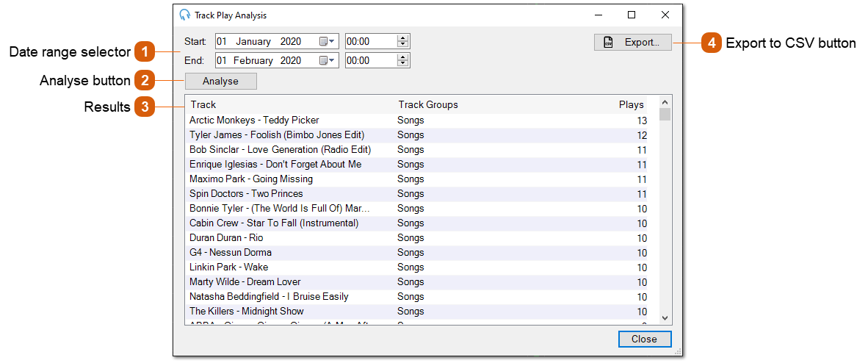868x363 pixels.
Task: Open the End date calendar dropdown
Action: coord(328,60)
